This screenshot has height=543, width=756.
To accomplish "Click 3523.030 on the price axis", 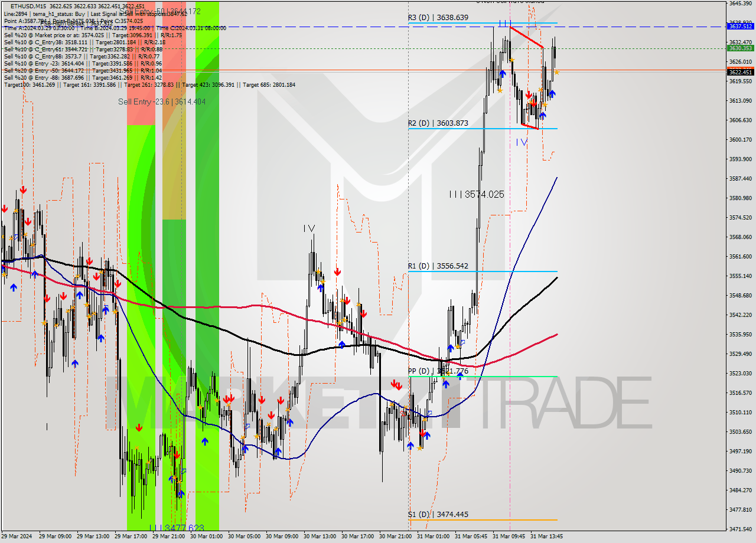I will 740,373.
